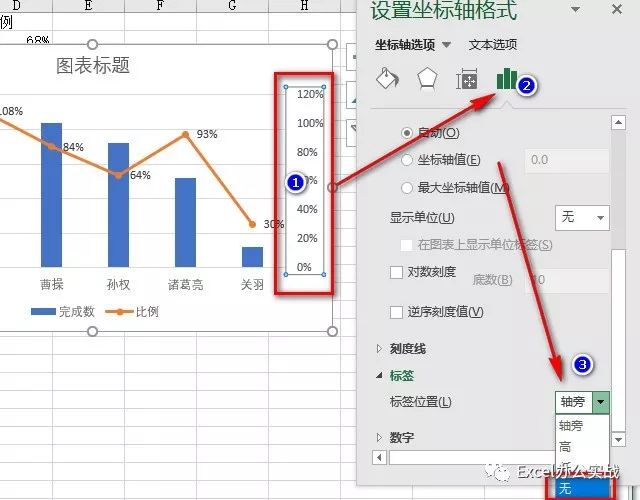The image size is (640, 500).
Task: Click the 0.0 axis value field
Action: (567, 160)
